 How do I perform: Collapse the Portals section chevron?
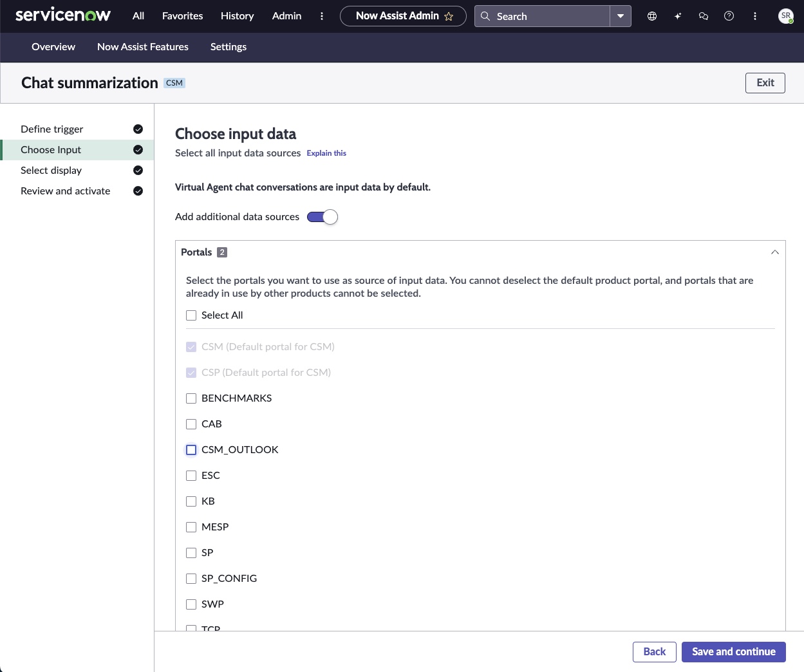[775, 252]
